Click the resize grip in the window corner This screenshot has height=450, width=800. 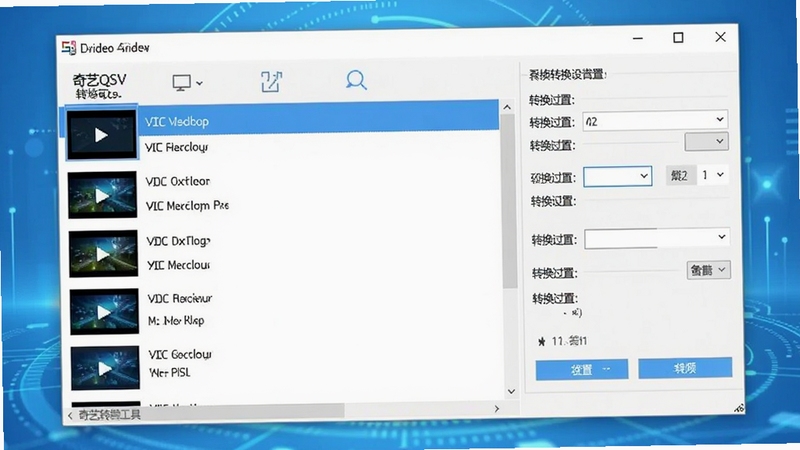pos(739,408)
